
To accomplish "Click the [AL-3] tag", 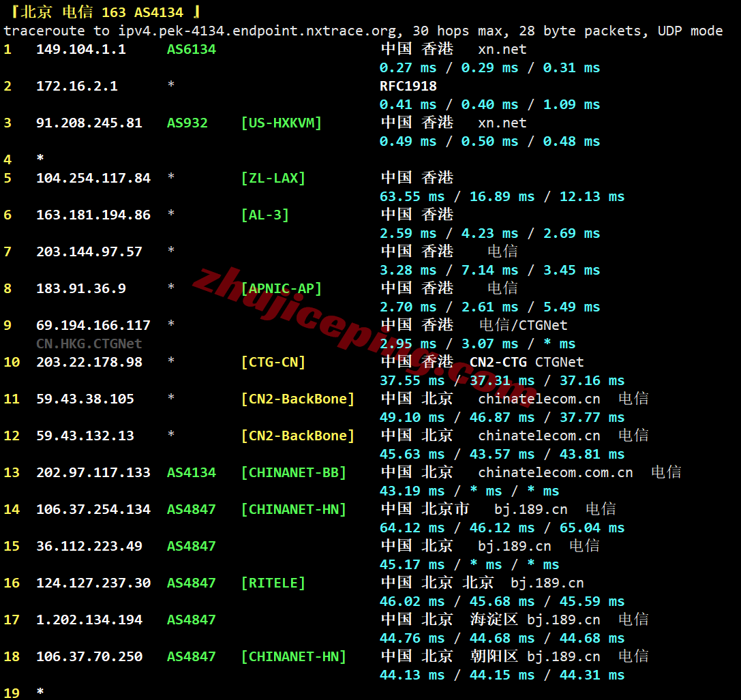I will 265,215.
